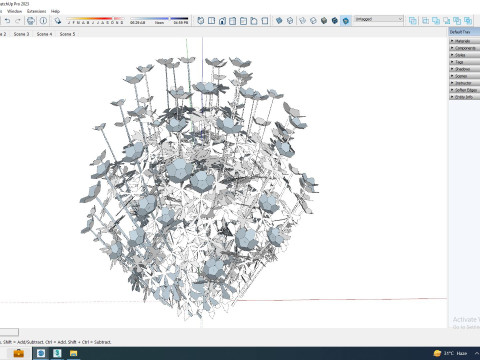Switch to Scene 3 tab
This screenshot has height=360, width=480.
(x=21, y=34)
